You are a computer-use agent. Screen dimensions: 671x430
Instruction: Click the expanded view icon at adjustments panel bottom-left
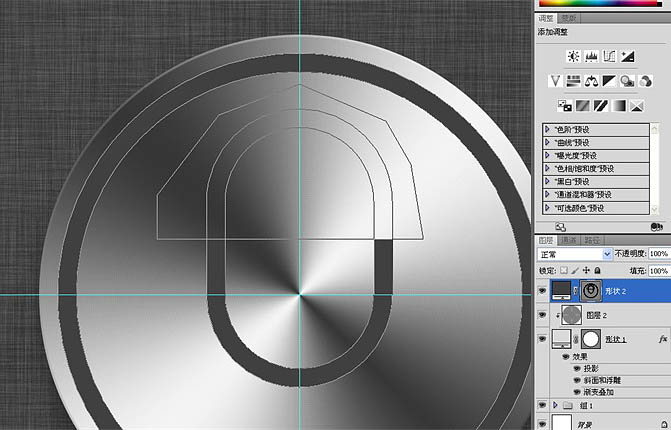[x=561, y=227]
